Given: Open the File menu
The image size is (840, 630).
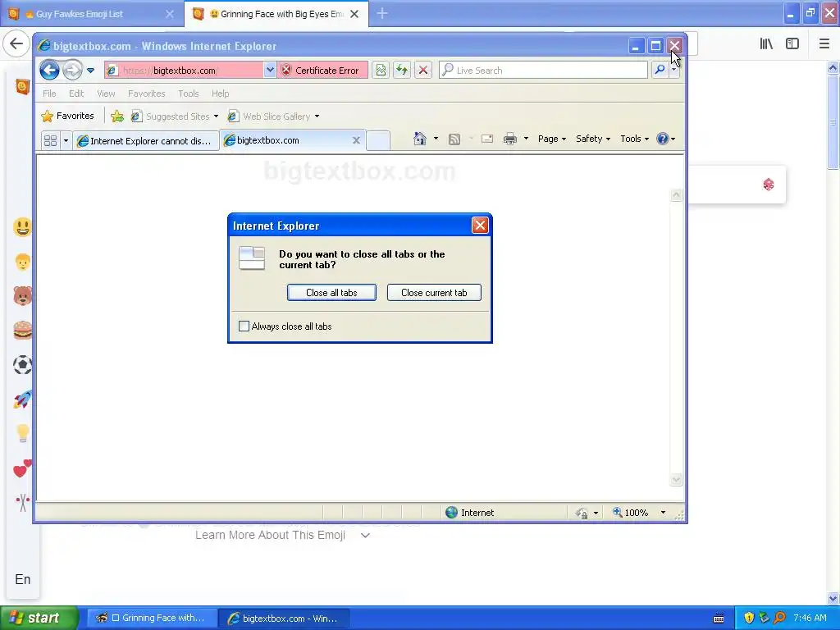Looking at the screenshot, I should click(49, 94).
